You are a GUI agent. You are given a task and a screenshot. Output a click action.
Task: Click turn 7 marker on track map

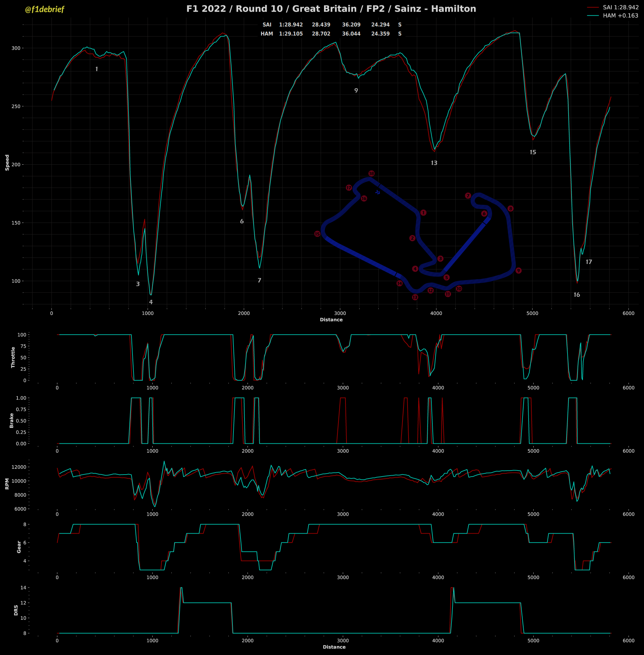click(x=468, y=196)
